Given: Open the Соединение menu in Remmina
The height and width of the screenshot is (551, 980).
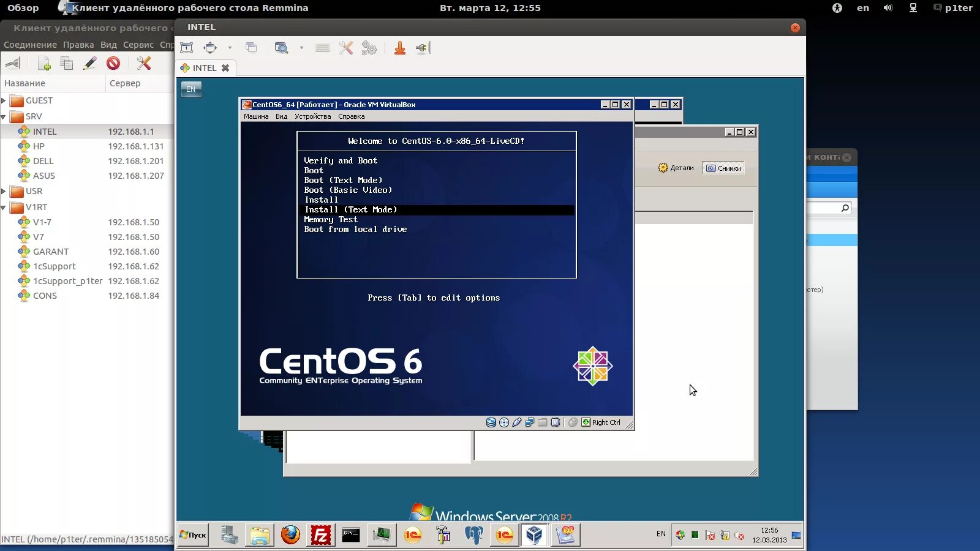Looking at the screenshot, I should [30, 45].
